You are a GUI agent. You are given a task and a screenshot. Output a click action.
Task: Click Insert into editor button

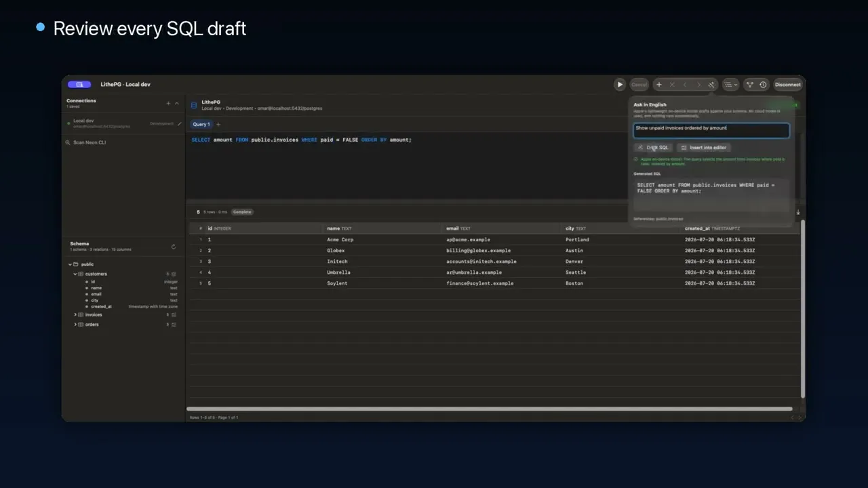pyautogui.click(x=703, y=148)
